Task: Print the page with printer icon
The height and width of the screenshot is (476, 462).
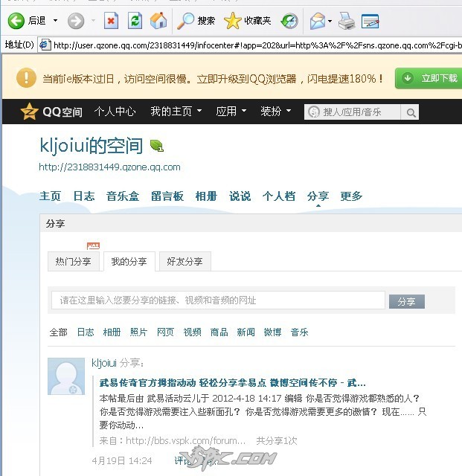Action: (347, 21)
